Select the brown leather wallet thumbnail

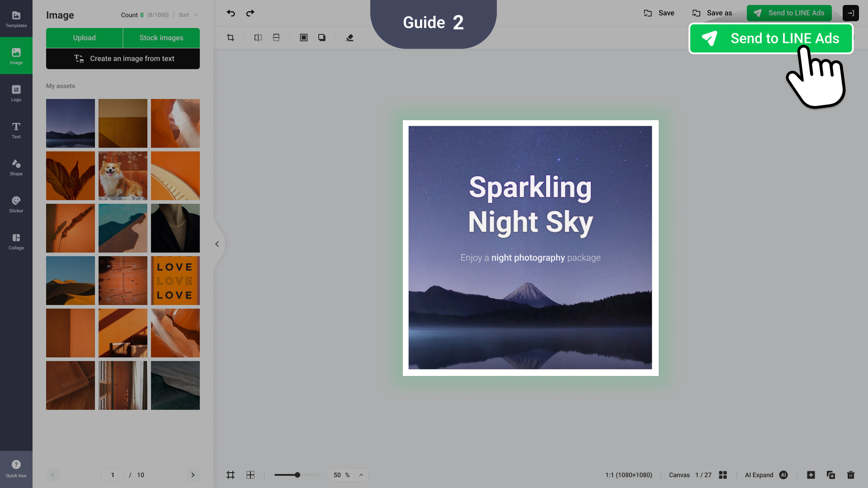click(x=71, y=385)
